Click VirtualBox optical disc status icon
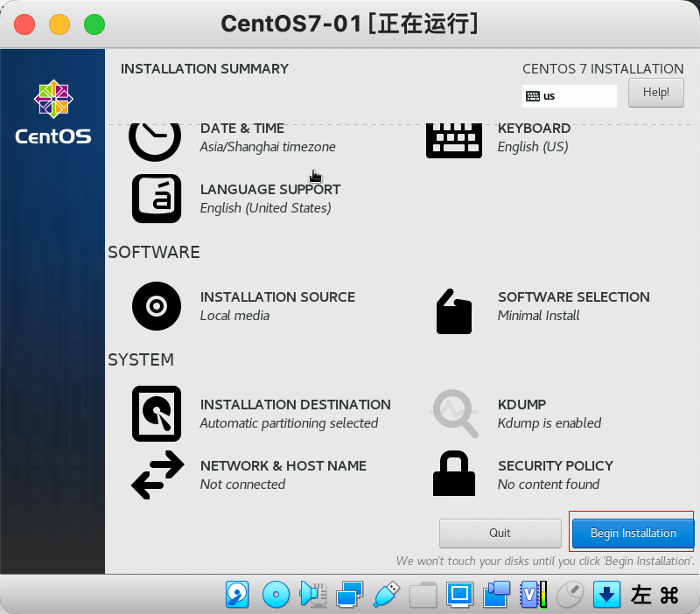This screenshot has height=614, width=700. pos(276,595)
